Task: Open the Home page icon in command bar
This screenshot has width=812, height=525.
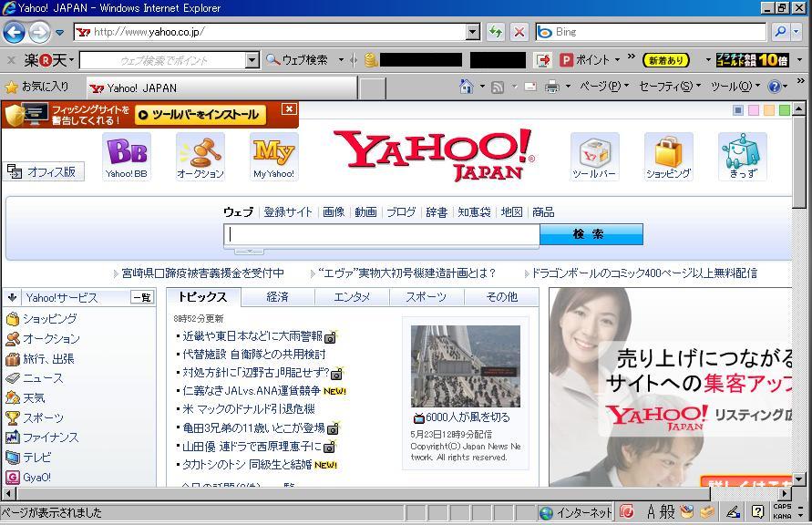Action: 467,87
